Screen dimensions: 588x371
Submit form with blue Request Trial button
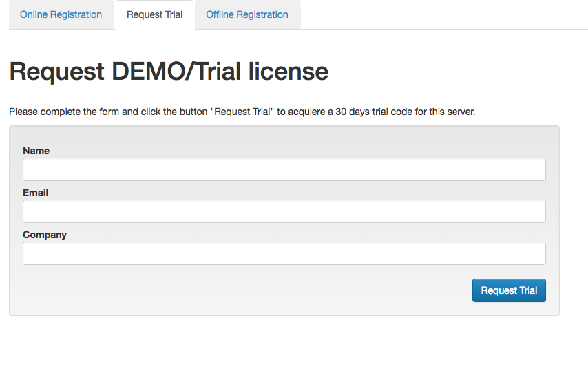point(509,290)
